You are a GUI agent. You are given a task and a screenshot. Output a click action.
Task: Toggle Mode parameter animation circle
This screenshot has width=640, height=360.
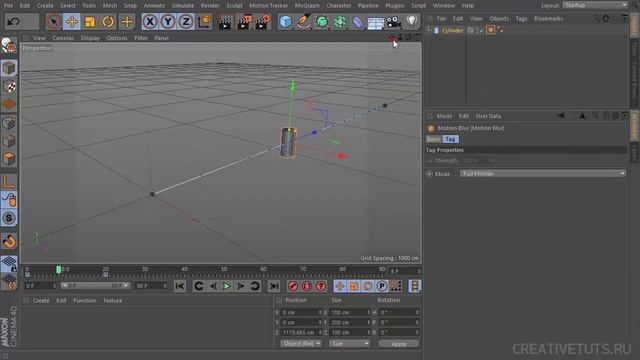click(x=429, y=174)
